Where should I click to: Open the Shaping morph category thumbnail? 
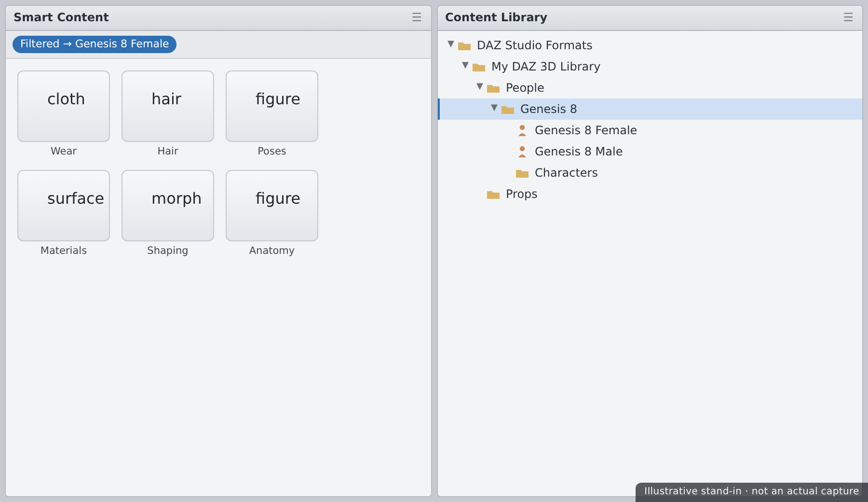168,206
